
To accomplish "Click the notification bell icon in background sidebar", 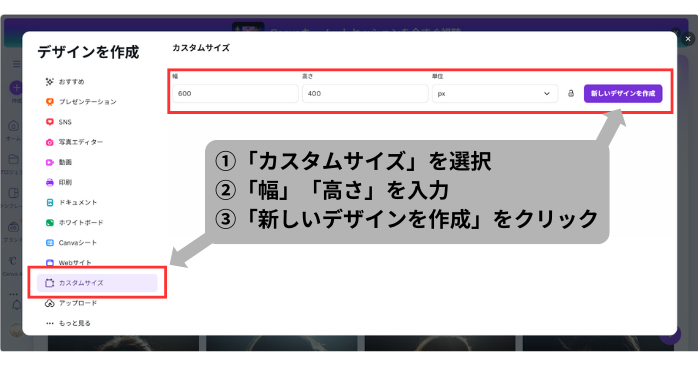I will (16, 305).
